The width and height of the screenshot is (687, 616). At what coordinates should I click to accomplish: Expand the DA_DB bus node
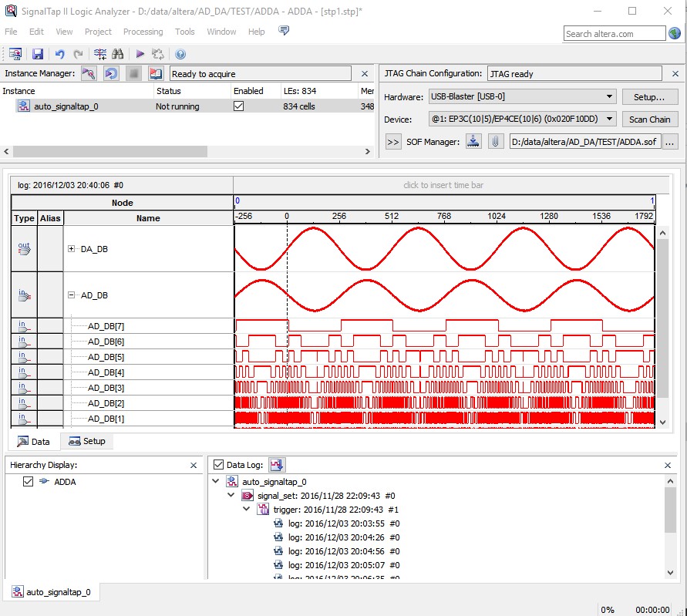[x=72, y=248]
